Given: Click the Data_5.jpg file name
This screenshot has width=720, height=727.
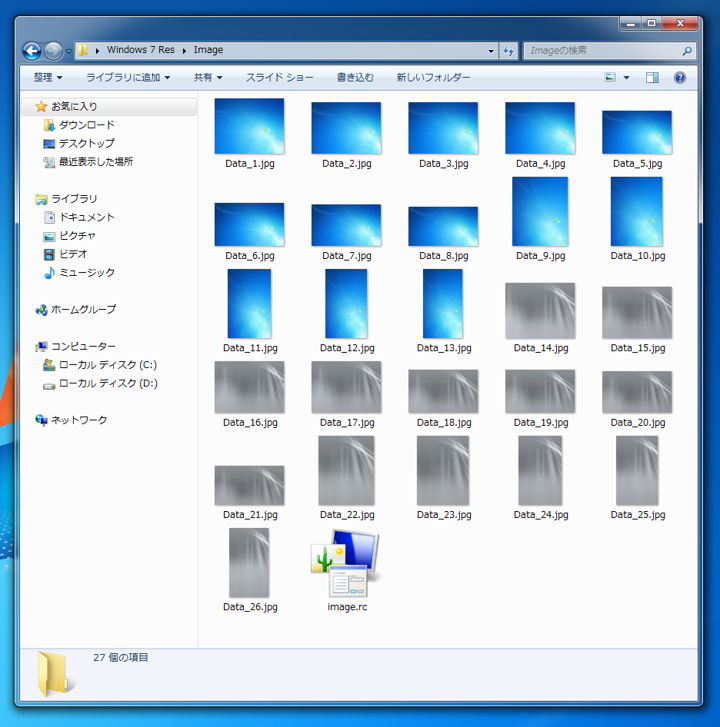Looking at the screenshot, I should click(x=637, y=164).
